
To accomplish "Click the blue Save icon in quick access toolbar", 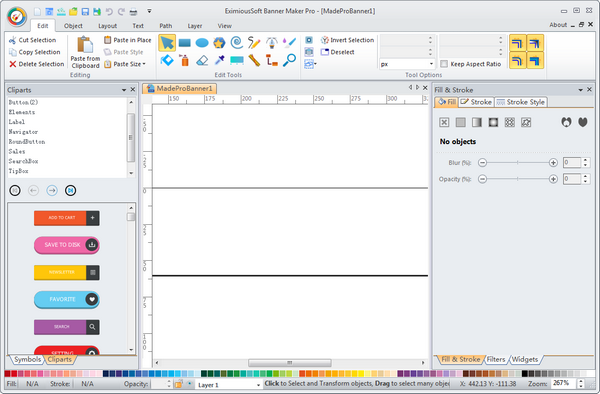I will click(85, 12).
